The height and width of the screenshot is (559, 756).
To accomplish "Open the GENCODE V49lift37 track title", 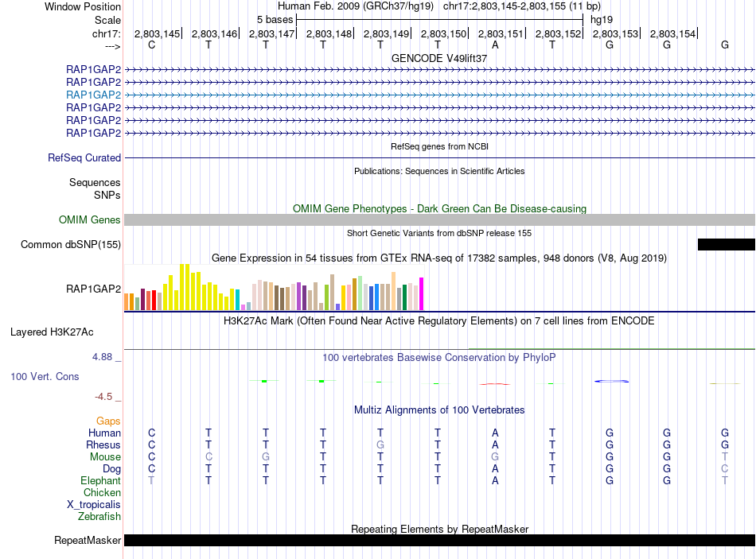I will [x=438, y=58].
